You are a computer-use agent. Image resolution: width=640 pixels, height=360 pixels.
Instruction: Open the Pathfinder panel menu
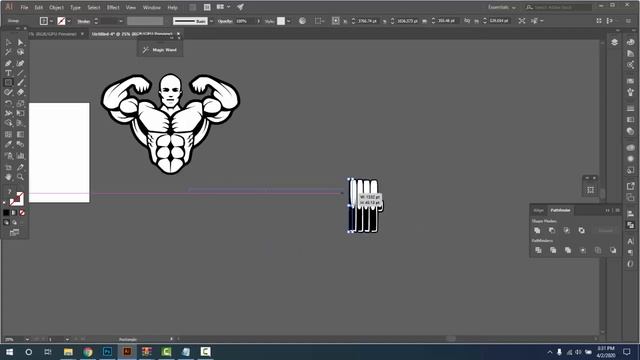pyautogui.click(x=618, y=210)
